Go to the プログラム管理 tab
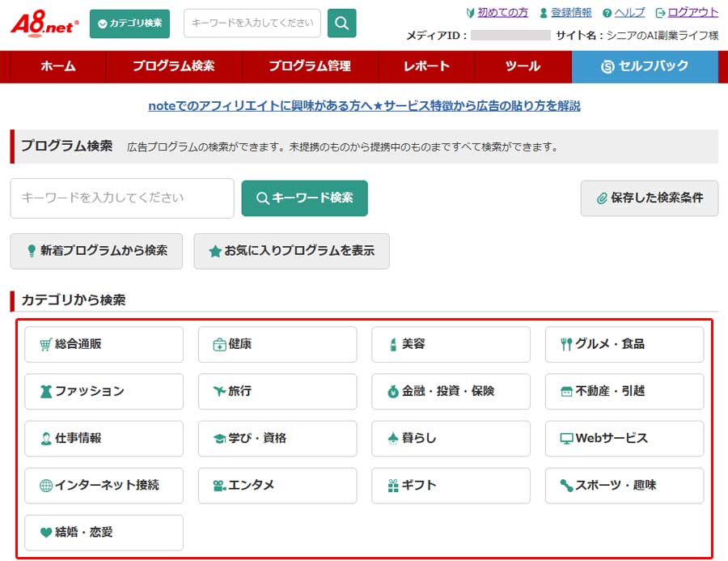The height and width of the screenshot is (561, 728). tap(309, 67)
